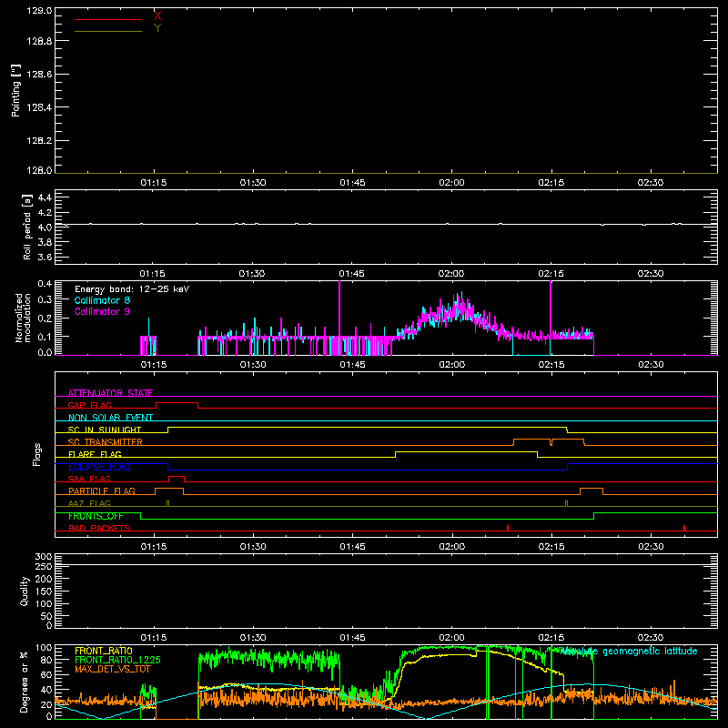Viewport: 728px width, 728px height.
Task: Click the Quality axis title
Action: click(25, 591)
